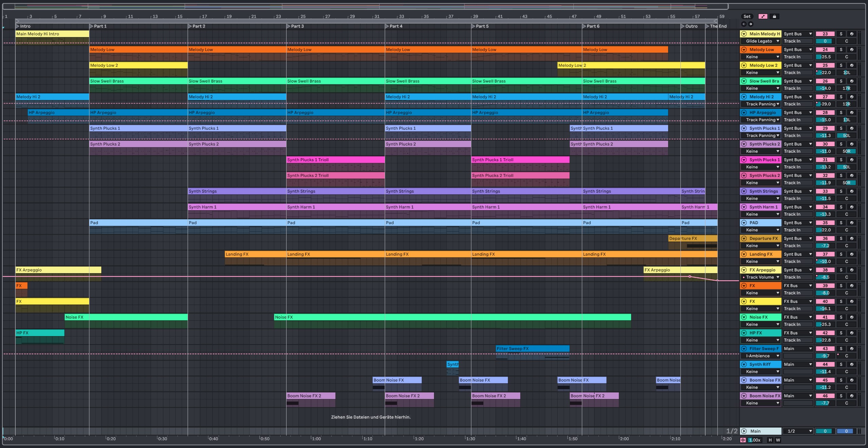Toggle track activator 33 for Synth Strings
868x448 pixels.
pyautogui.click(x=825, y=191)
